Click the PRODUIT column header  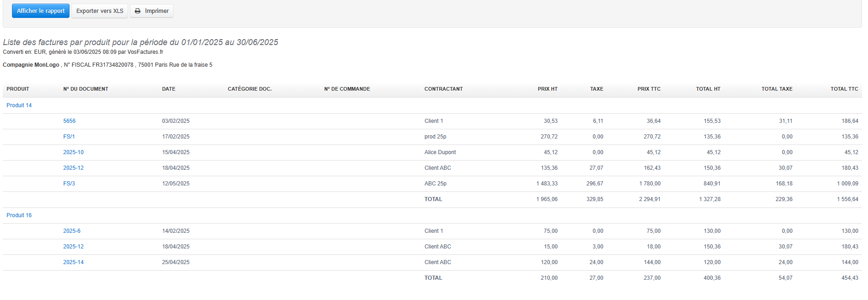tap(17, 89)
